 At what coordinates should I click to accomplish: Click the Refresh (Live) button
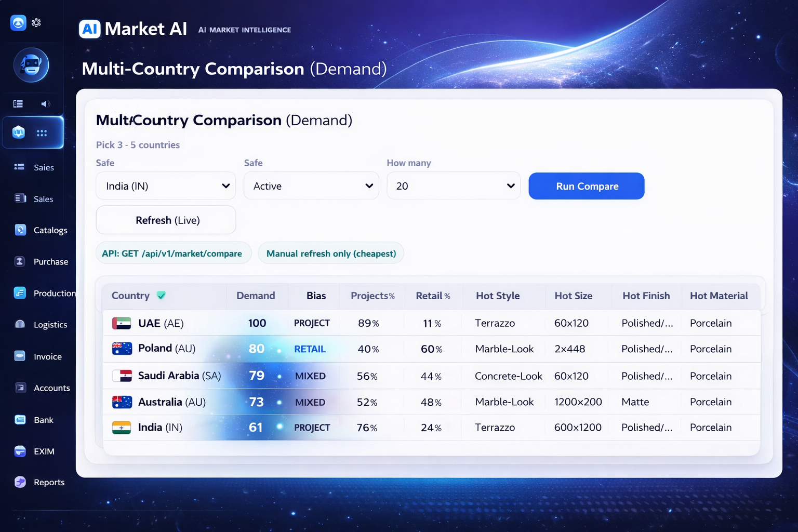[166, 220]
